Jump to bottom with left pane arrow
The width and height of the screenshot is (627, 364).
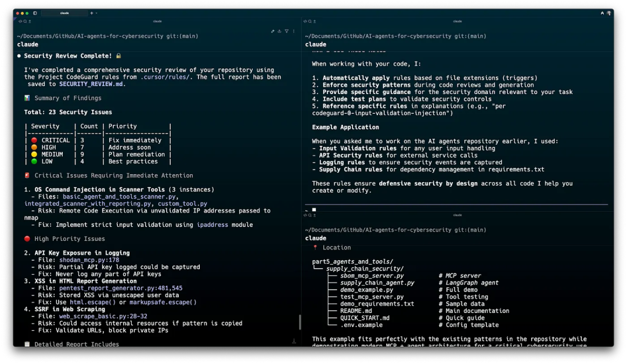(294, 341)
